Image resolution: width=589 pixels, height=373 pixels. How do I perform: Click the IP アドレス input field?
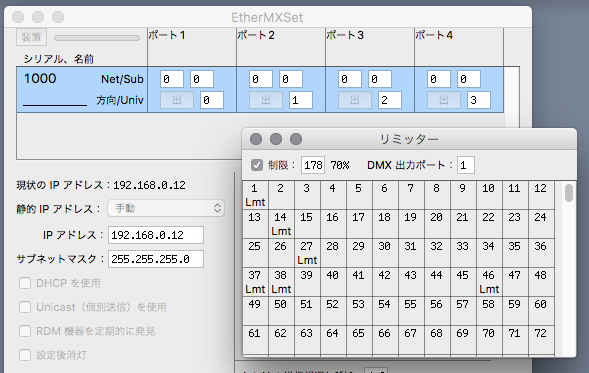tap(156, 235)
